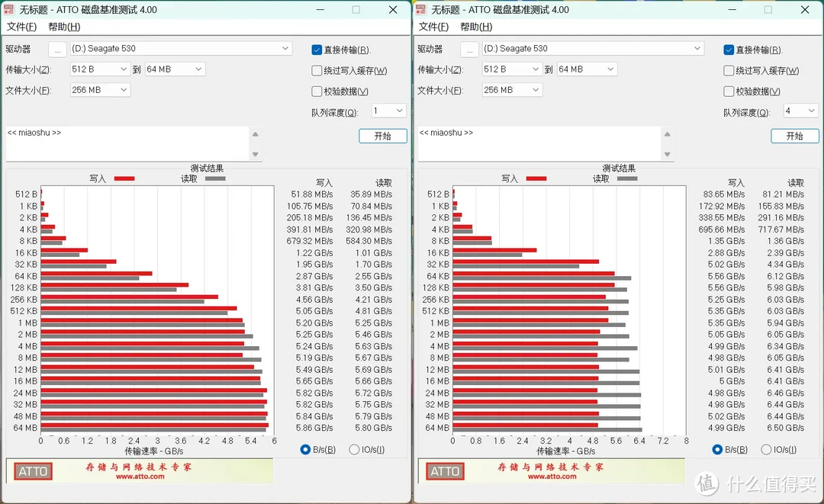Enable 绕过写入缓存(W) in left window
Viewport: 824px width, 504px height.
pos(317,70)
